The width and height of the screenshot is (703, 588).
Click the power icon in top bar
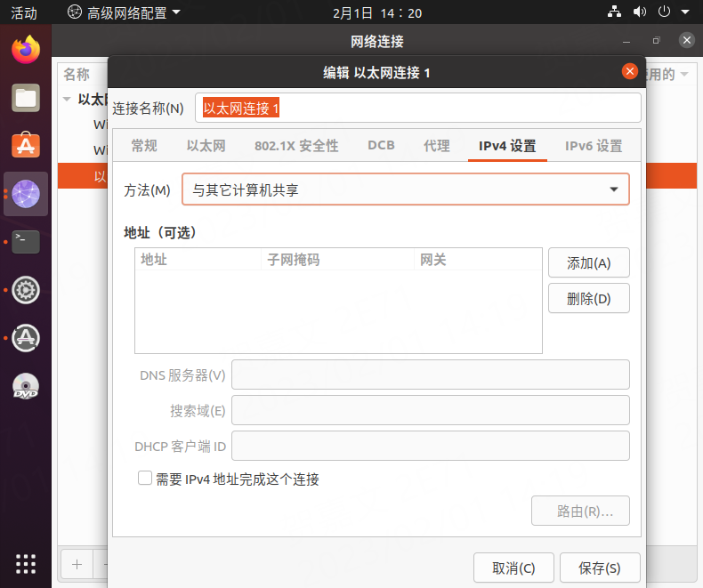click(x=664, y=12)
